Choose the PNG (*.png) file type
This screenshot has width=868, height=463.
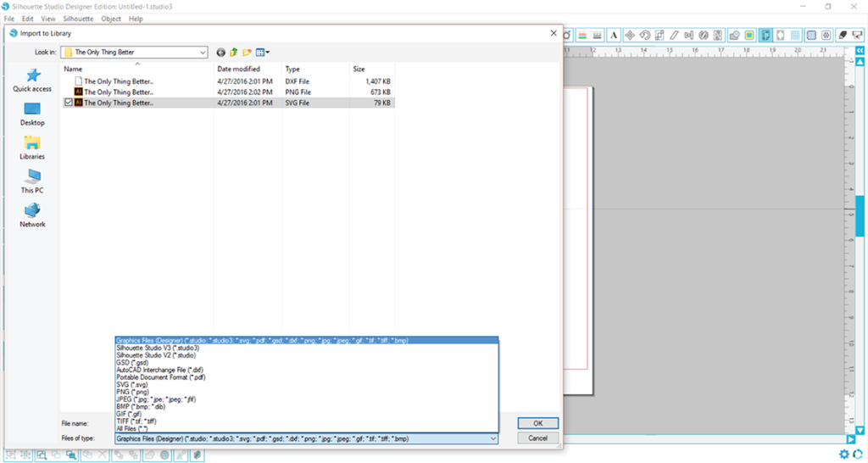[133, 392]
